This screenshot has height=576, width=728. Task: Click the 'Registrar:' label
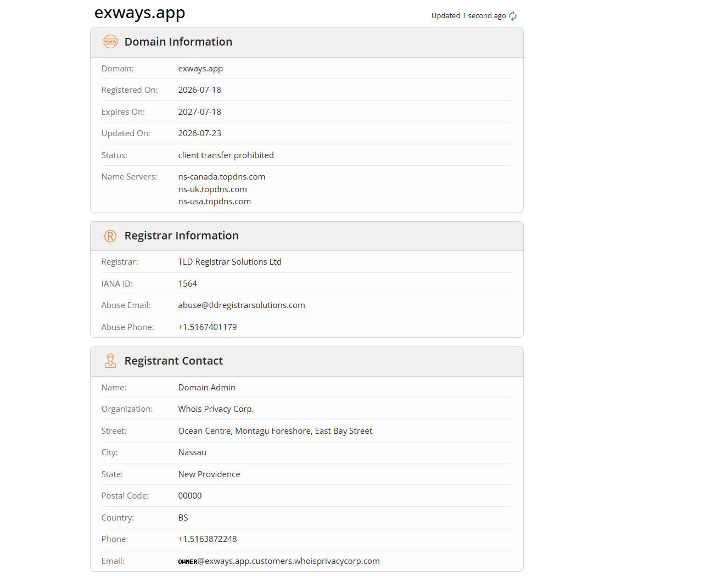120,262
